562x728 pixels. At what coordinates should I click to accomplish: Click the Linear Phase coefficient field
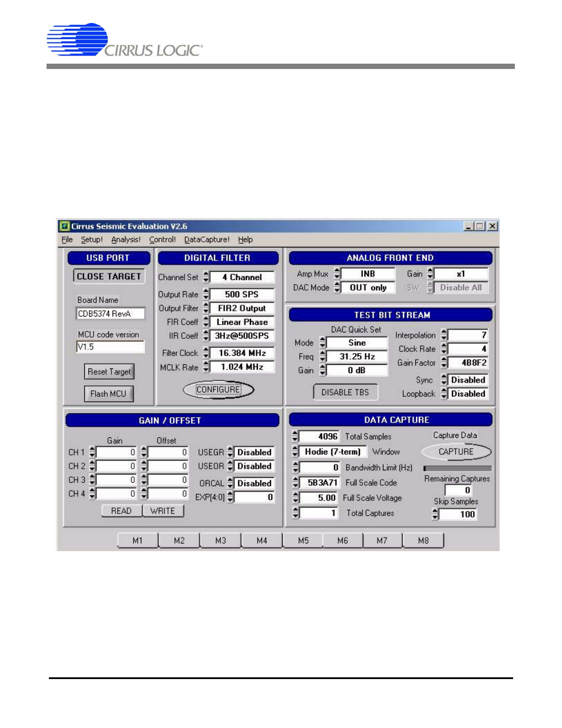(x=242, y=322)
